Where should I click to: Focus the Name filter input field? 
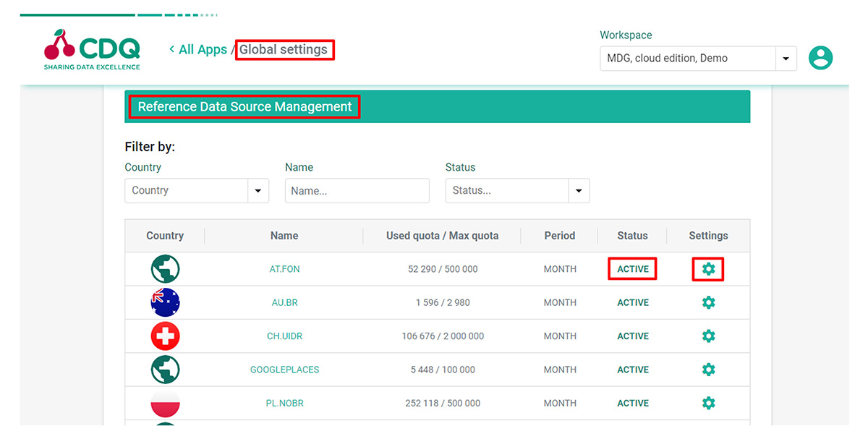point(357,191)
